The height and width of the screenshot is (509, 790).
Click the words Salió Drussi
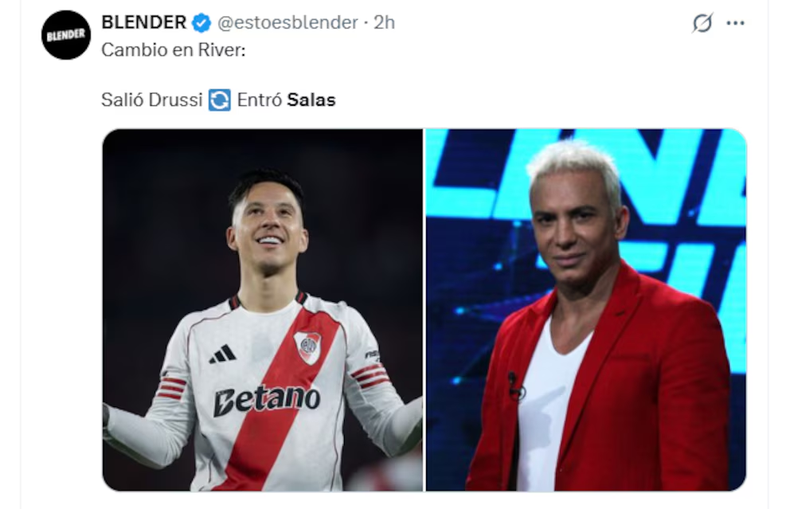click(152, 100)
